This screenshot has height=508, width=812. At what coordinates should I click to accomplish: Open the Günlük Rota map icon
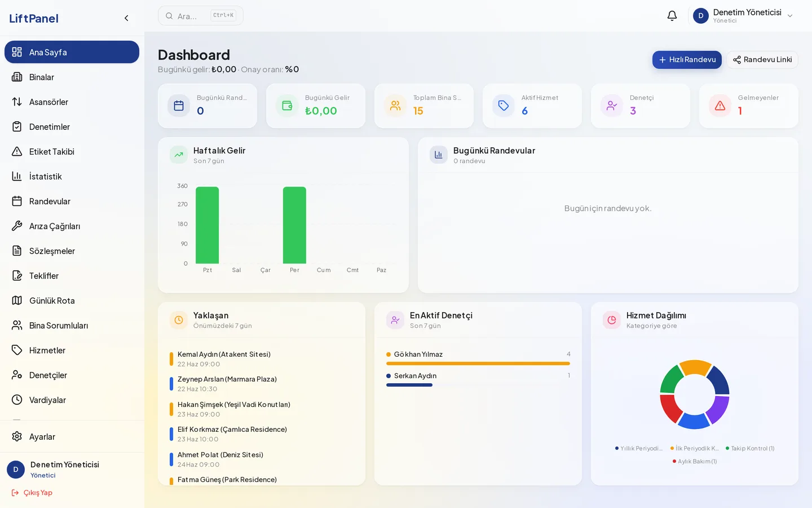tap(17, 300)
